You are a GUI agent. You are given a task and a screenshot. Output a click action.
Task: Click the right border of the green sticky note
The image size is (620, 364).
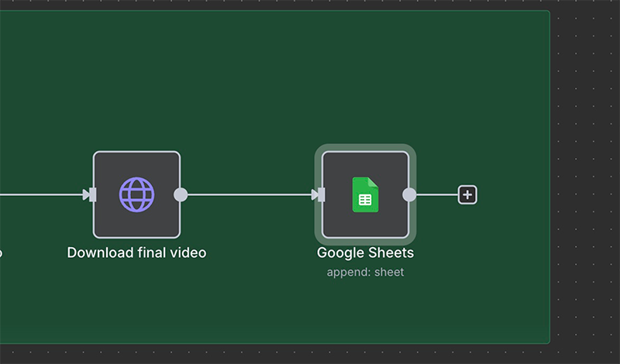point(549,178)
